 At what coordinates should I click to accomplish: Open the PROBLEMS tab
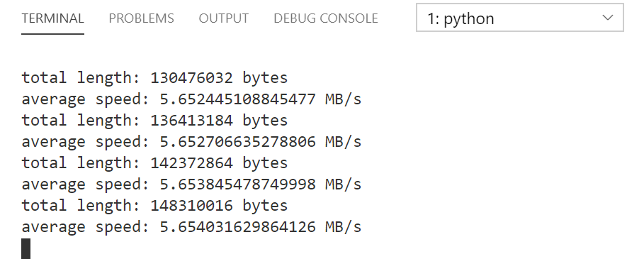pyautogui.click(x=141, y=18)
